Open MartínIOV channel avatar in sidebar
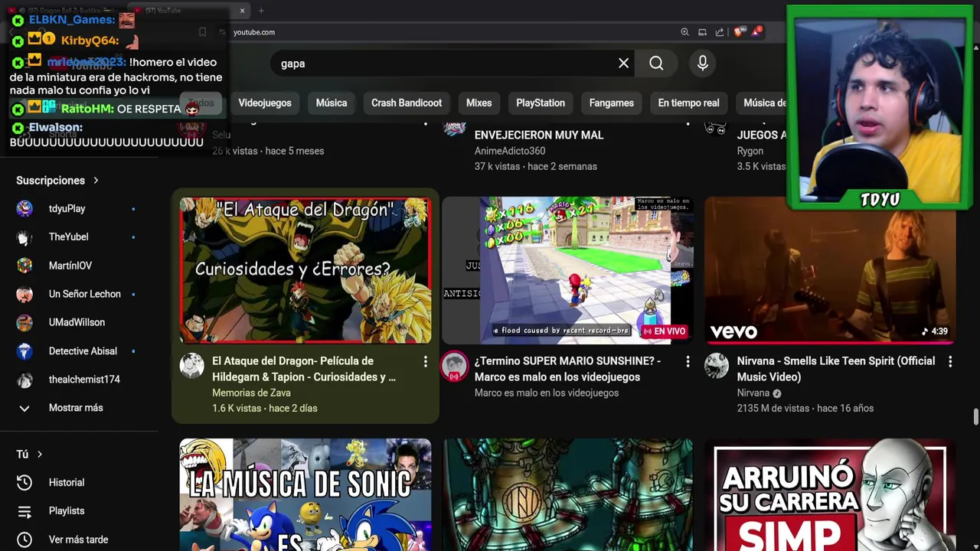980x551 pixels. pyautogui.click(x=24, y=266)
